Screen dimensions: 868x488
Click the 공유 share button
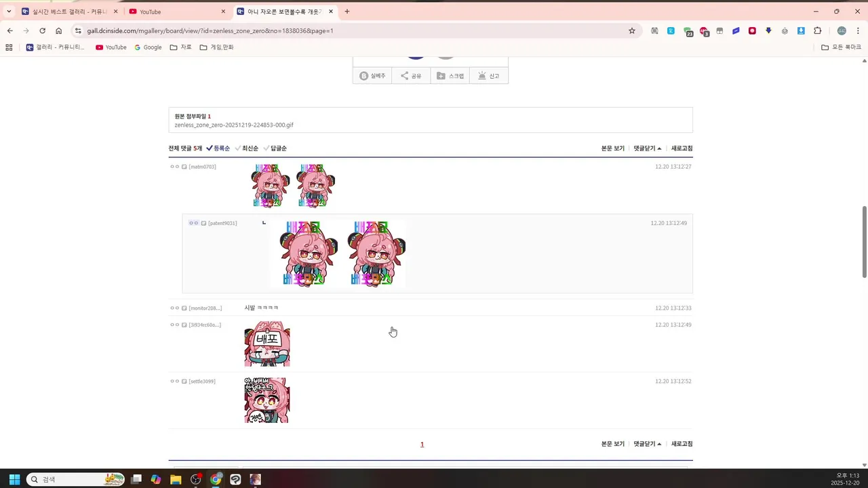click(411, 76)
